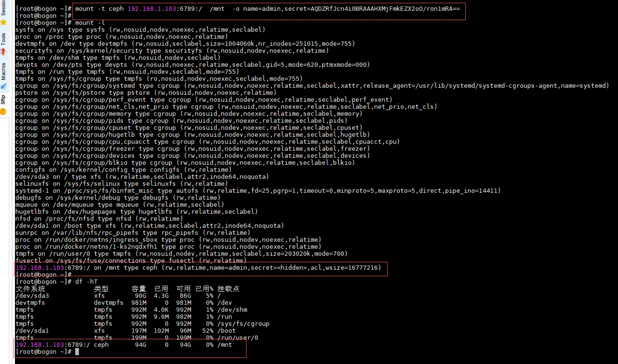This screenshot has width=618, height=364.
Task: Click the '/sys/fs/cgroup' mount point in df output
Action: click(243, 324)
